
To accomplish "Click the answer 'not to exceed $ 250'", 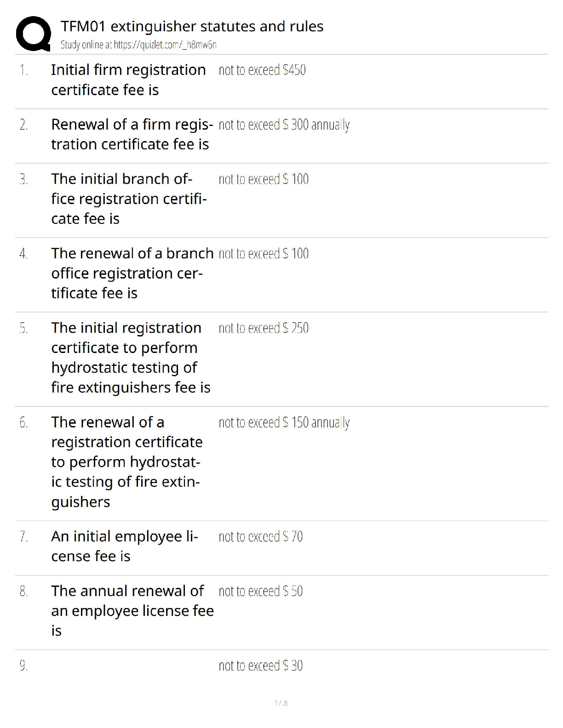I will (x=264, y=328).
